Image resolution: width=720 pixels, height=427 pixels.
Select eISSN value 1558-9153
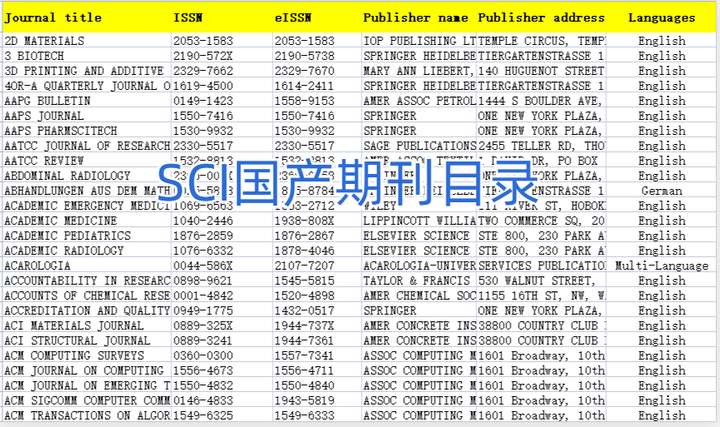pos(317,101)
